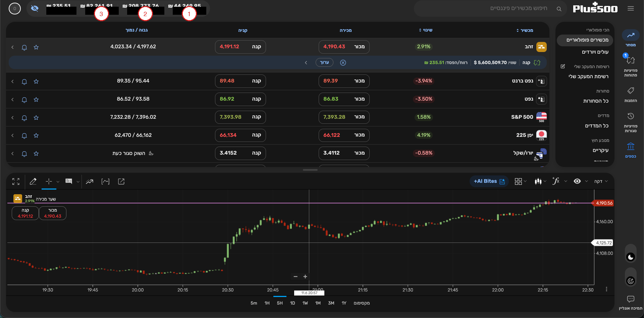Select the pencil drawing tool in chart toolbar
This screenshot has height=318, width=644.
[x=33, y=181]
